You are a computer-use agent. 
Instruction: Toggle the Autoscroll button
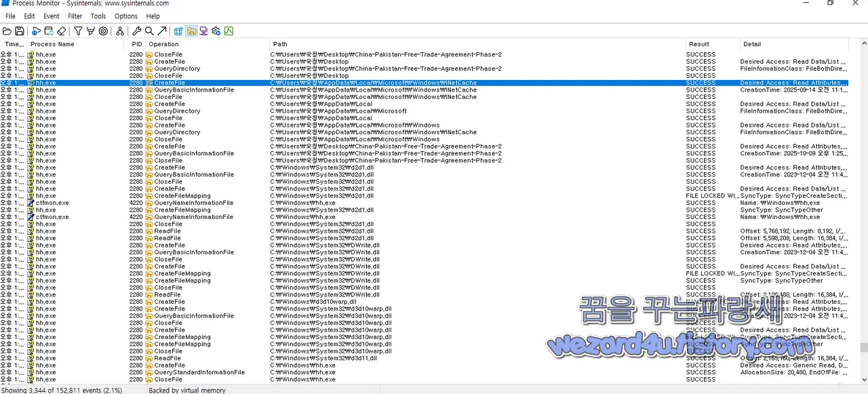pos(49,31)
